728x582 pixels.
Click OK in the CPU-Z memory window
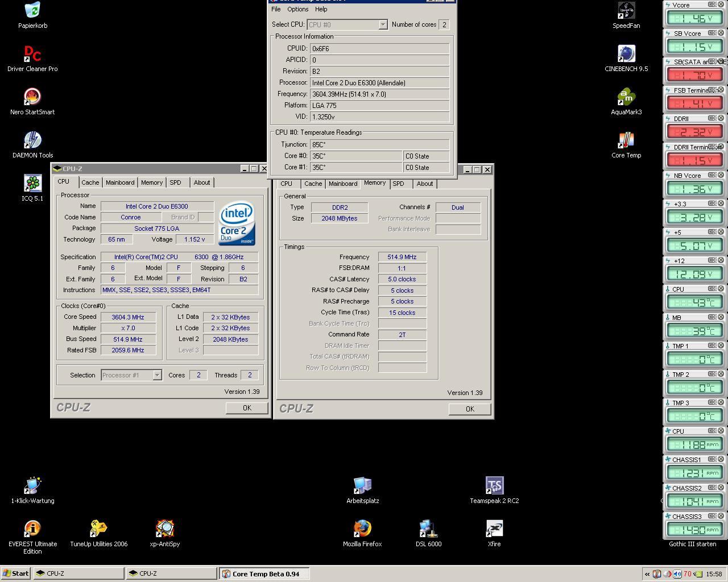coord(469,409)
